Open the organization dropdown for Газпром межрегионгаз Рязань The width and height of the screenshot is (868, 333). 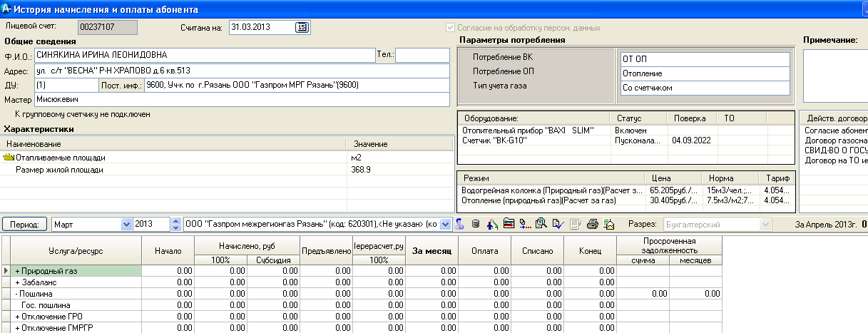446,225
